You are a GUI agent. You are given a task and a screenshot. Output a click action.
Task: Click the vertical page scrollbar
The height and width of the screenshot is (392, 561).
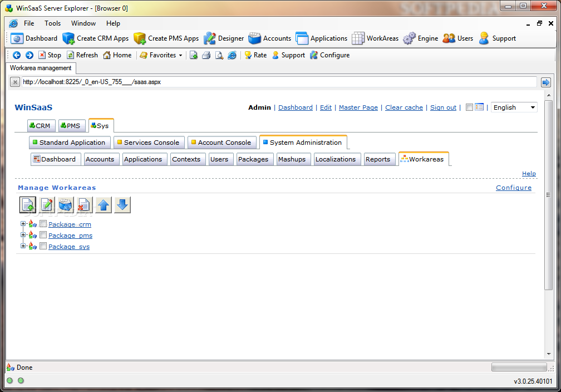click(x=549, y=195)
